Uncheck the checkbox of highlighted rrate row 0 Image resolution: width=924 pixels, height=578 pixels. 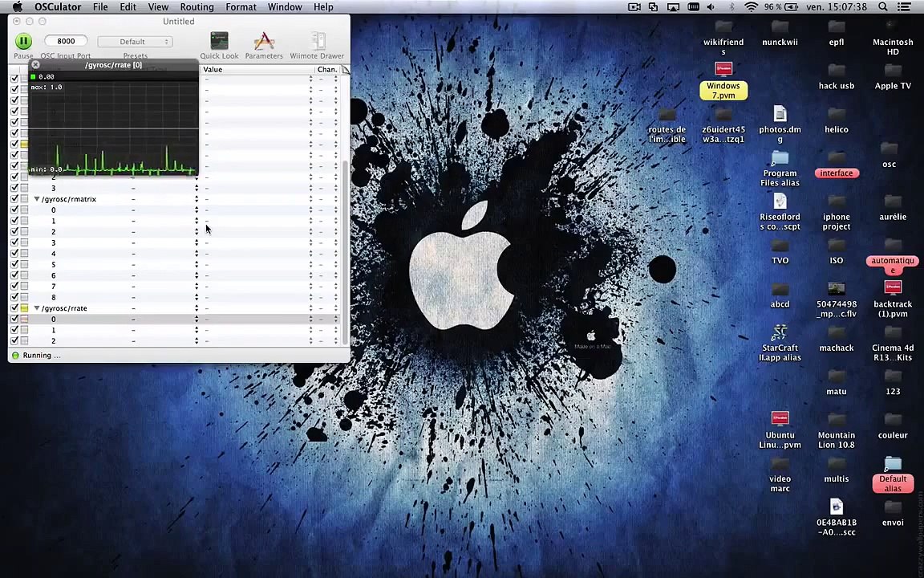tap(14, 319)
